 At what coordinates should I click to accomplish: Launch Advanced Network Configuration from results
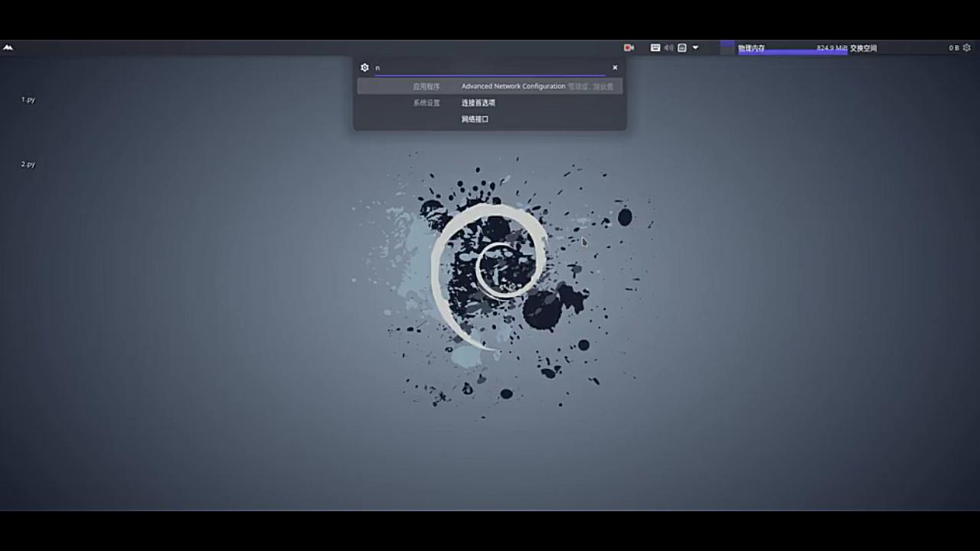click(513, 86)
